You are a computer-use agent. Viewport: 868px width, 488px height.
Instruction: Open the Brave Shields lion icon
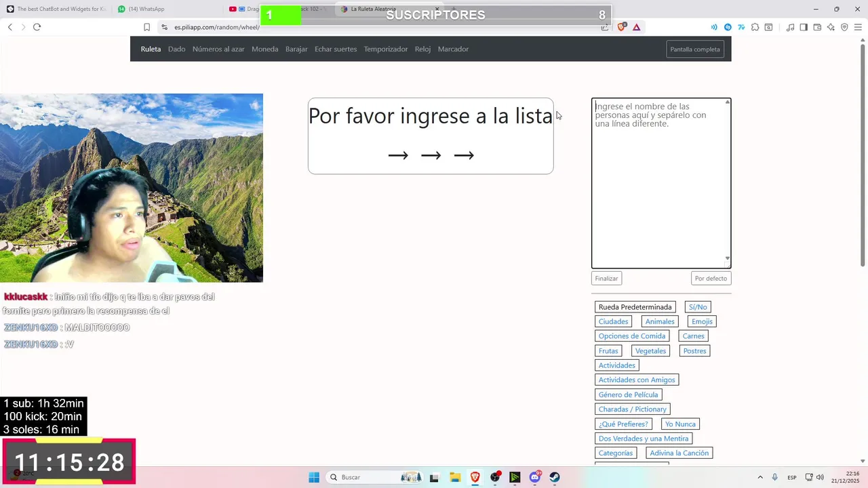coord(621,27)
